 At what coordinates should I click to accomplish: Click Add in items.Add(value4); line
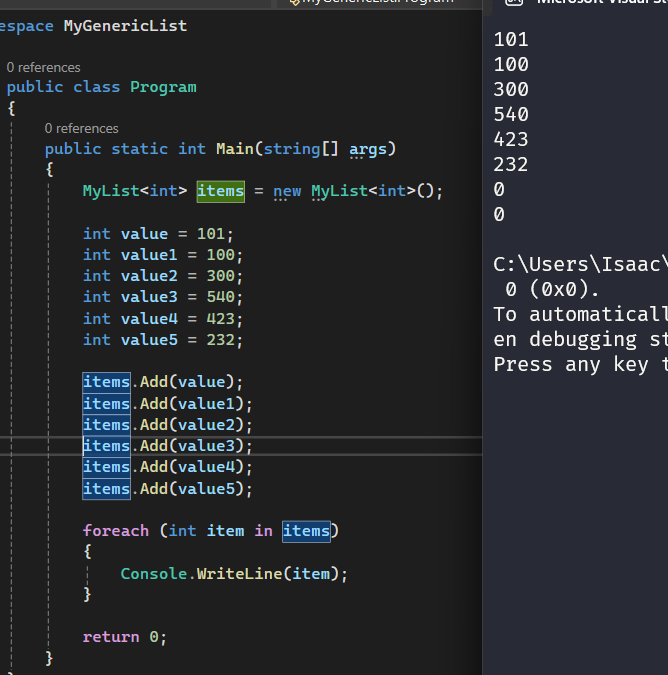[154, 468]
